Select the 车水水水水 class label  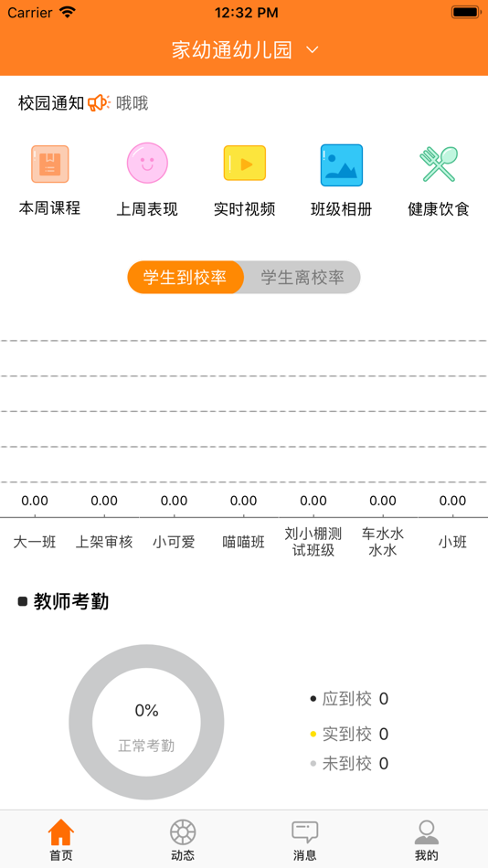[383, 542]
